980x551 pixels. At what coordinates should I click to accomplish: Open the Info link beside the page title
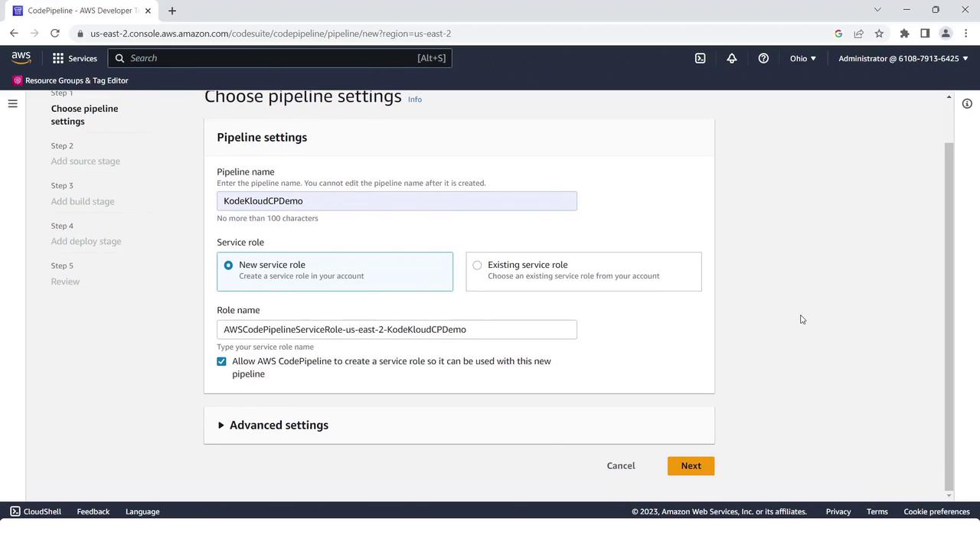point(414,99)
